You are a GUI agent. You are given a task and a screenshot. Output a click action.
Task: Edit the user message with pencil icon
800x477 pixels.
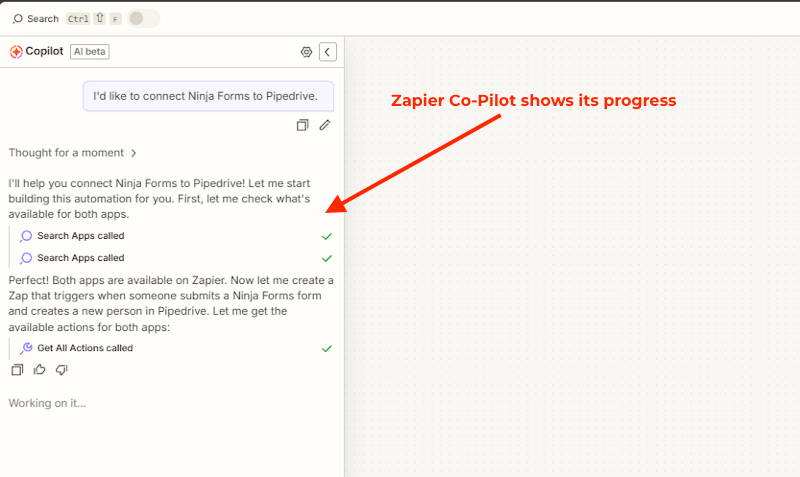point(325,125)
